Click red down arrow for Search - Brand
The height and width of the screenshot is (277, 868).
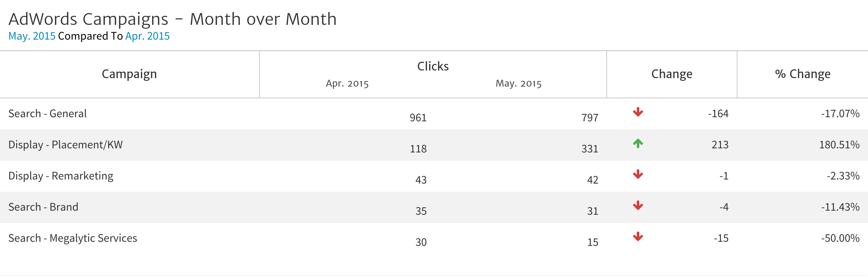click(638, 205)
